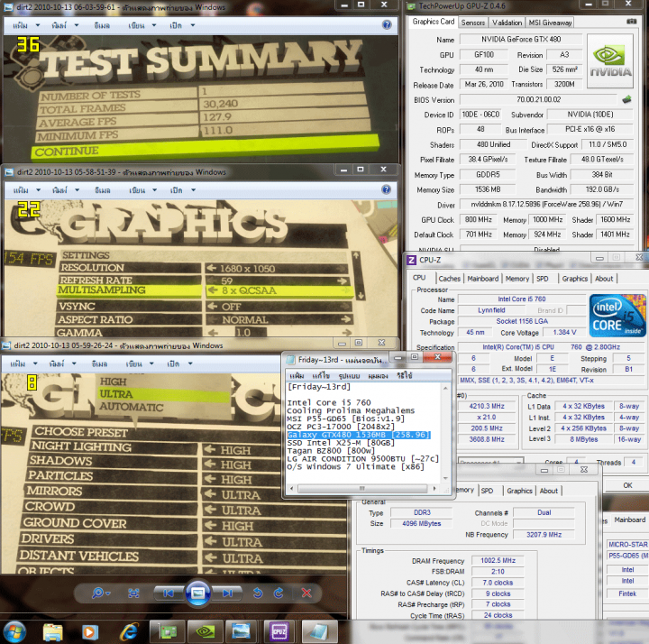Switch to the CPU-Z taskbar button
Screen dimensions: 649x644
point(279,632)
